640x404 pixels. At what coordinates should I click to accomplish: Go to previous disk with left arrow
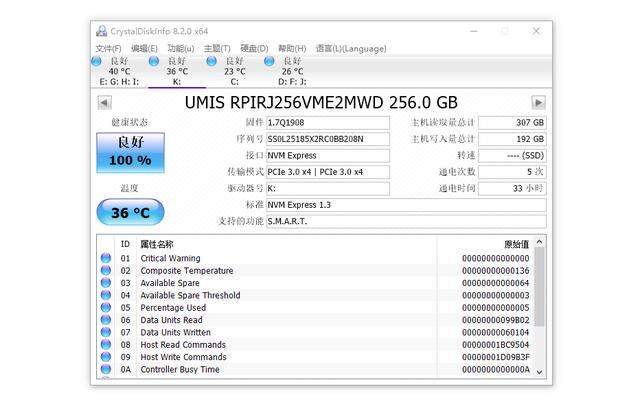(x=104, y=102)
